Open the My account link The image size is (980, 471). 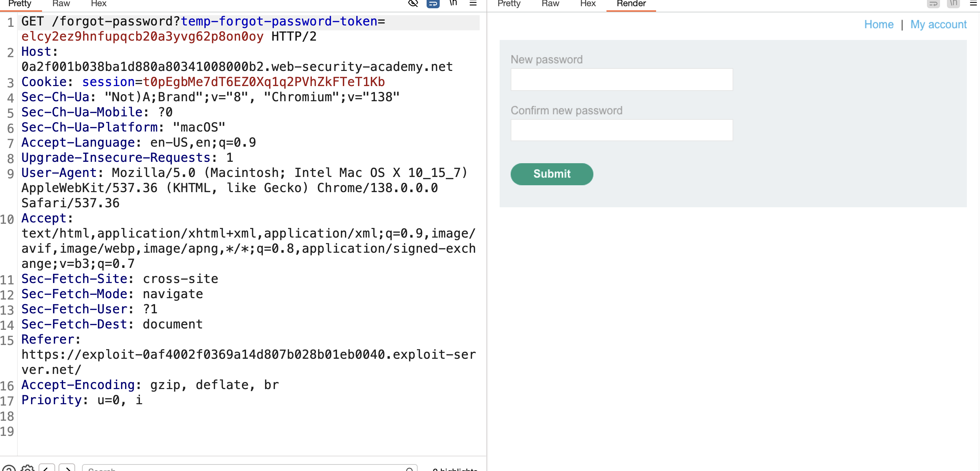pos(938,24)
